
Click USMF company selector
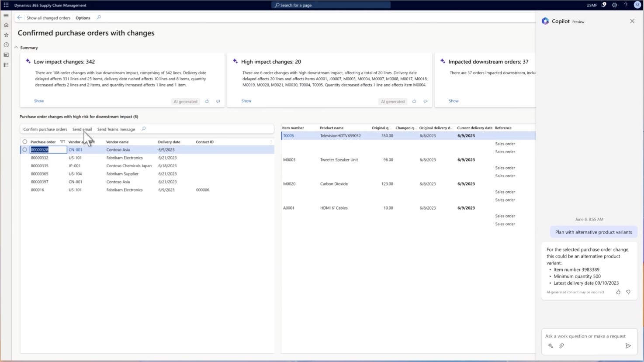point(592,5)
